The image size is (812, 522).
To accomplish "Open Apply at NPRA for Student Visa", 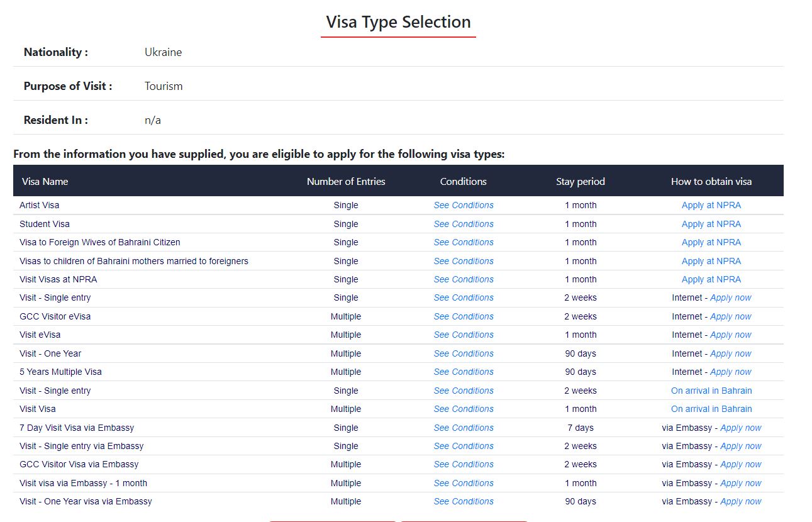I will (x=711, y=224).
